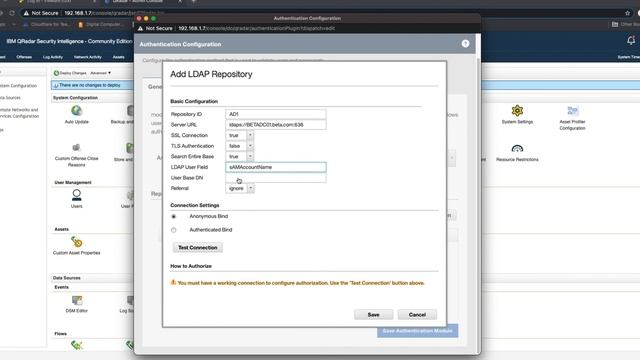The width and height of the screenshot is (640, 360).
Task: Click the LDAP User Field input
Action: pos(276,167)
